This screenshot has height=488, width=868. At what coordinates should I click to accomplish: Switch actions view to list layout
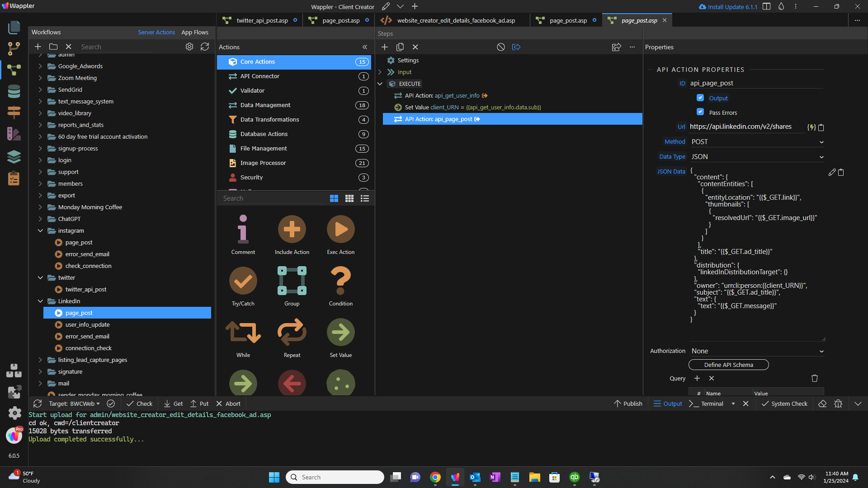[x=365, y=198]
